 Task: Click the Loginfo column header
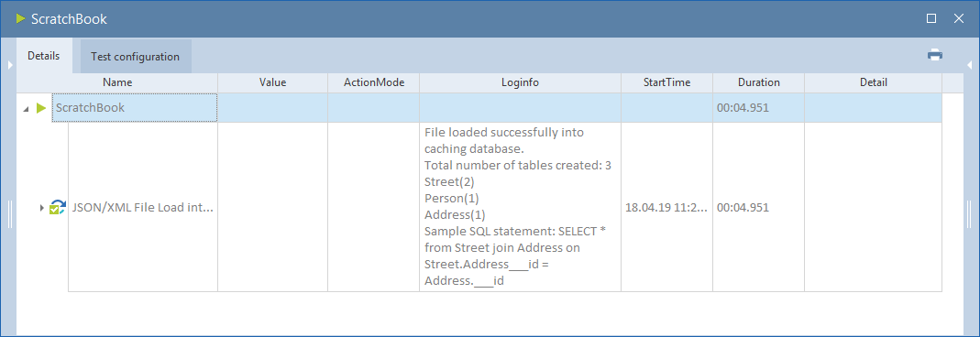click(520, 82)
